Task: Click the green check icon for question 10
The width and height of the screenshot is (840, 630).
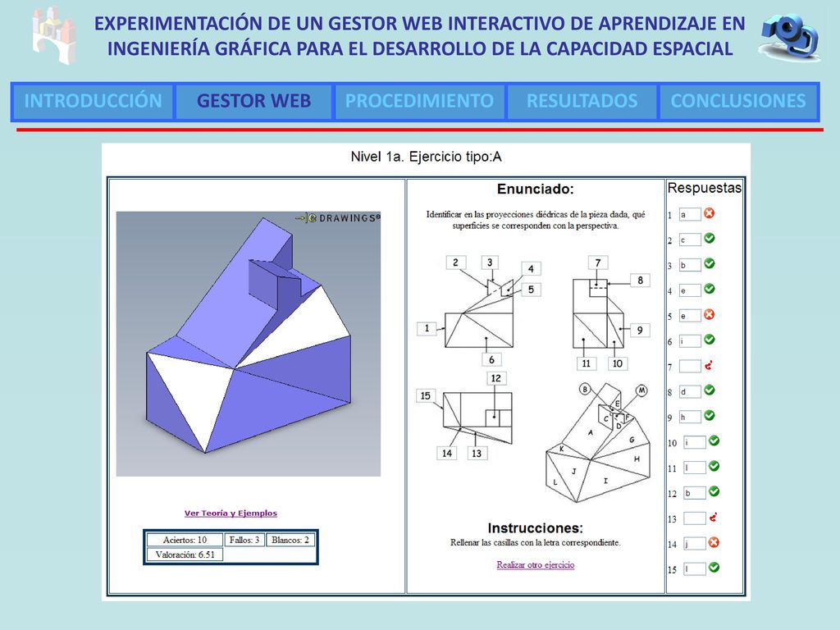Action: click(x=714, y=441)
